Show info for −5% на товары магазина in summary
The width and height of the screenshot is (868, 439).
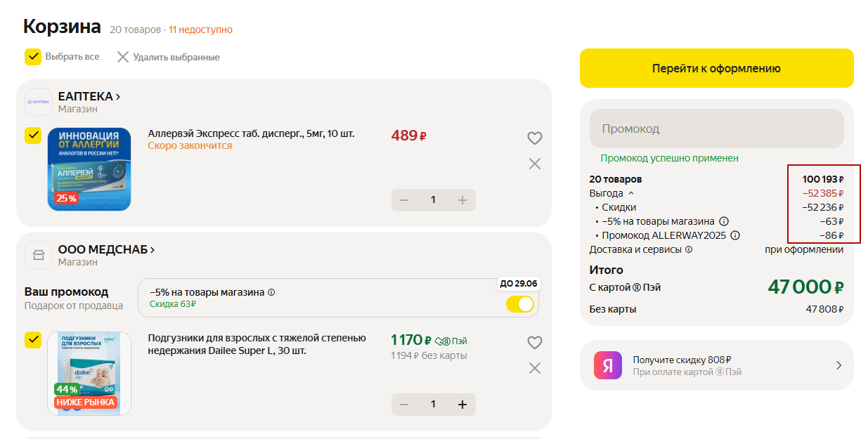[x=724, y=221]
